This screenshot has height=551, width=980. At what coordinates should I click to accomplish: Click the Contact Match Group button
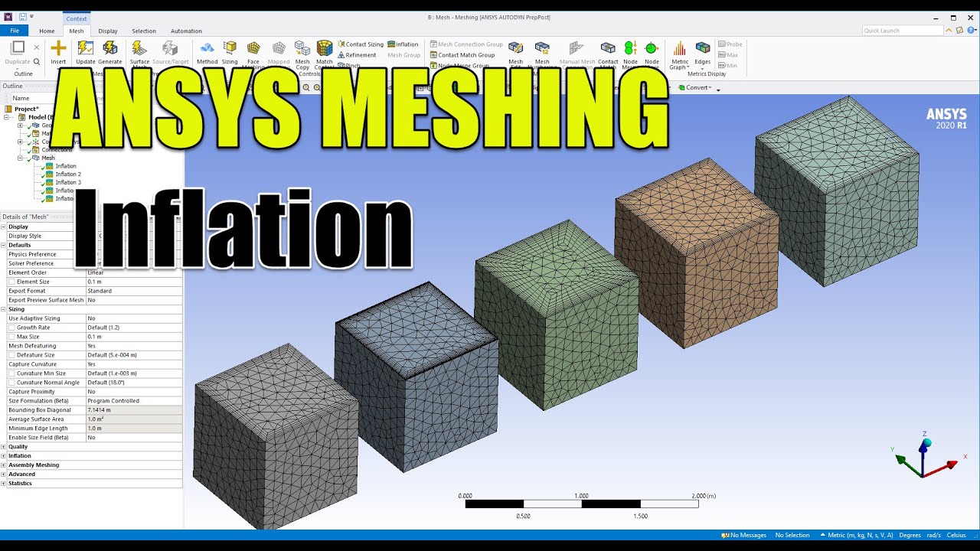462,55
